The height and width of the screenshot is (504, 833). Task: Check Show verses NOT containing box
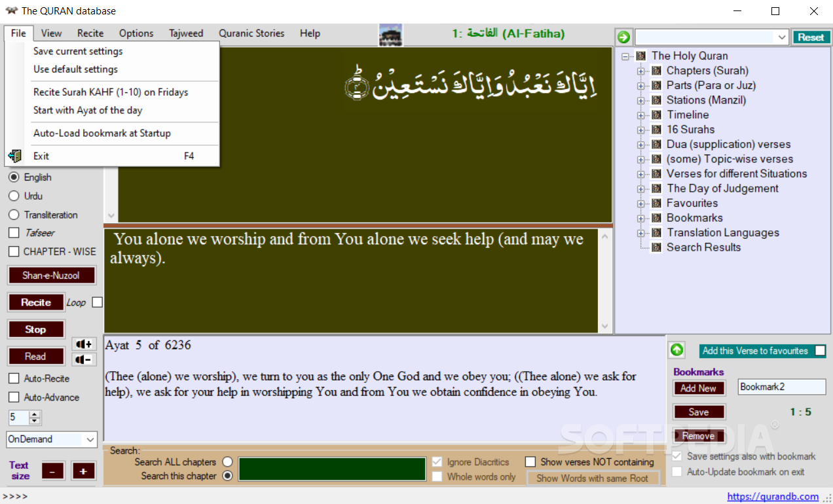click(530, 462)
